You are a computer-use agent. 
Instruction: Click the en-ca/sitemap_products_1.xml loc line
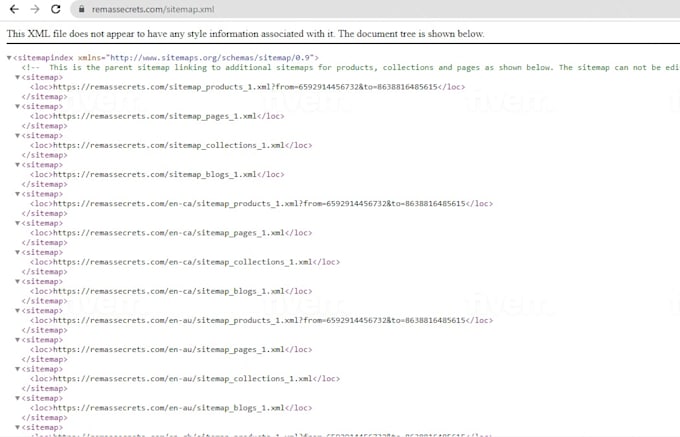(x=262, y=204)
